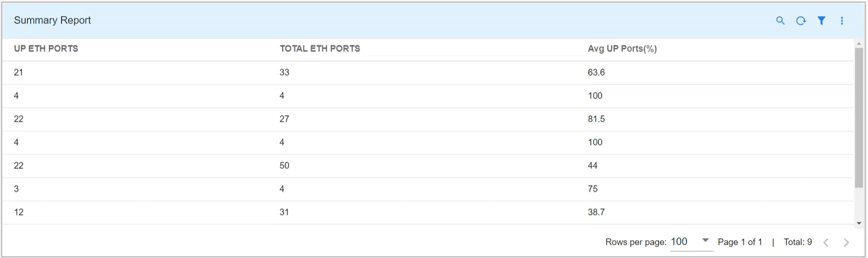Go to next page arrow
868x258 pixels.
[x=846, y=242]
